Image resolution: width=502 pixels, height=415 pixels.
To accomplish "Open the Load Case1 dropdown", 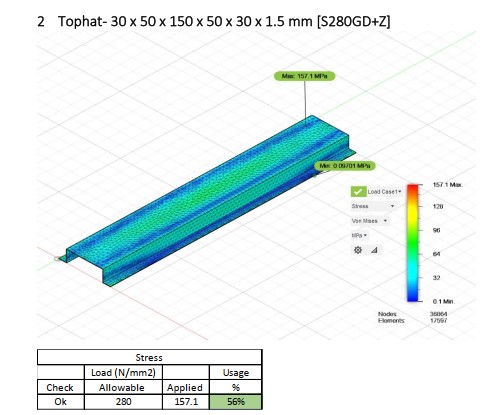I will (x=384, y=192).
